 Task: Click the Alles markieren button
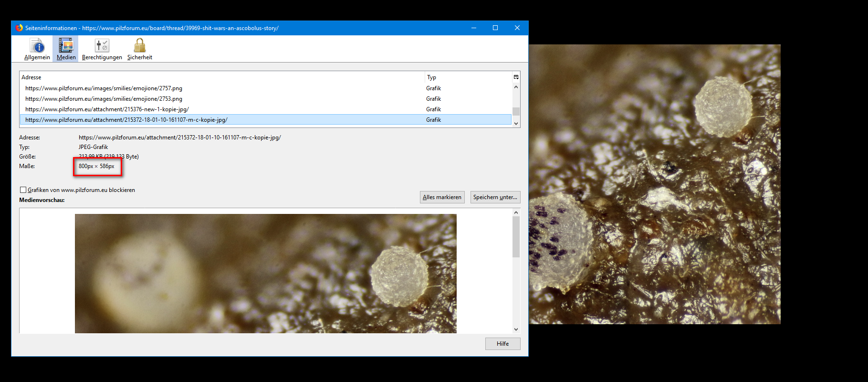coord(442,197)
